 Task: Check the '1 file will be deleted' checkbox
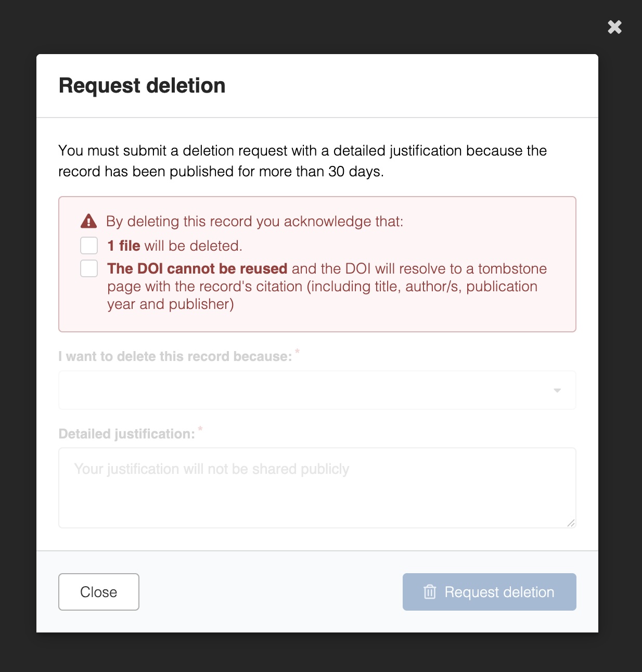tap(89, 245)
